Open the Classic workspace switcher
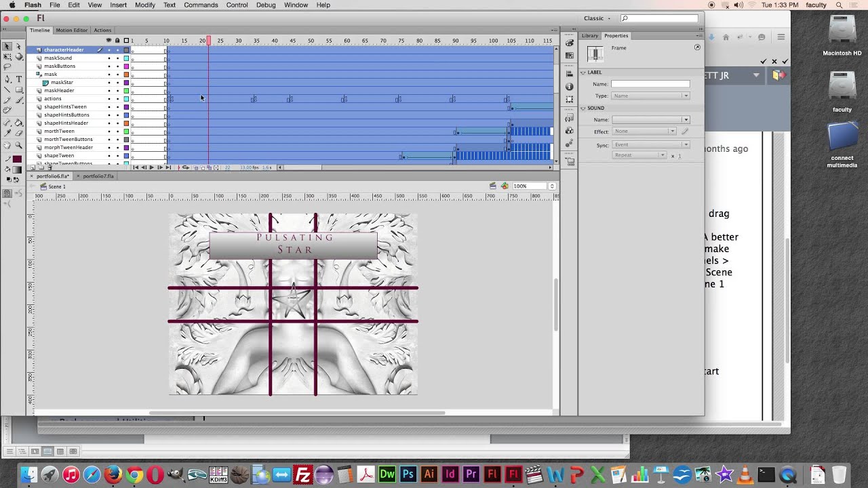Viewport: 868px width, 488px height. [x=597, y=18]
